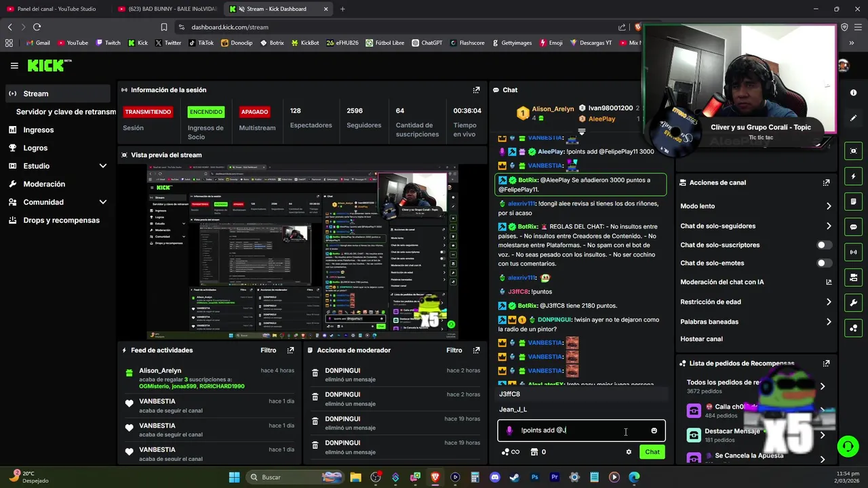This screenshot has width=868, height=488.
Task: Bookmark this page icon in address bar
Action: [x=164, y=27]
